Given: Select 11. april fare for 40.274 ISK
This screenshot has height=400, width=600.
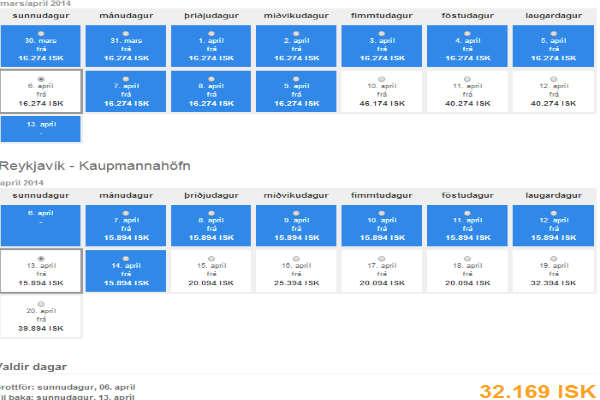Looking at the screenshot, I should [x=467, y=78].
